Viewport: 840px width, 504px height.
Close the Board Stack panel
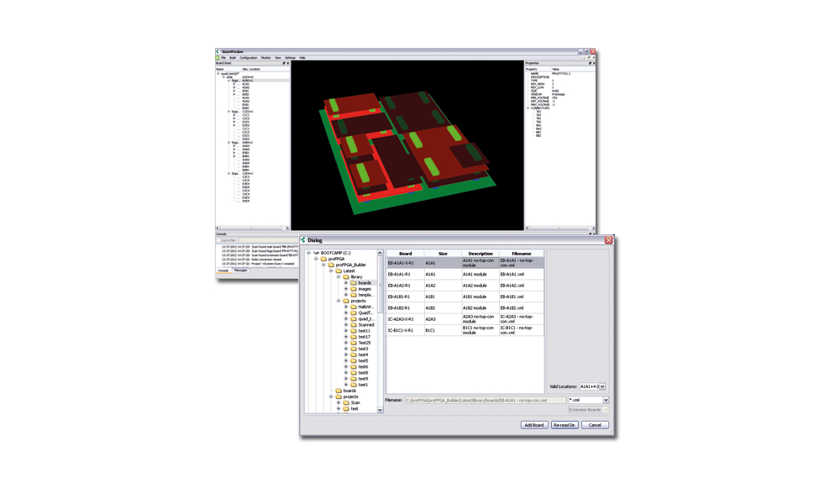coord(287,63)
